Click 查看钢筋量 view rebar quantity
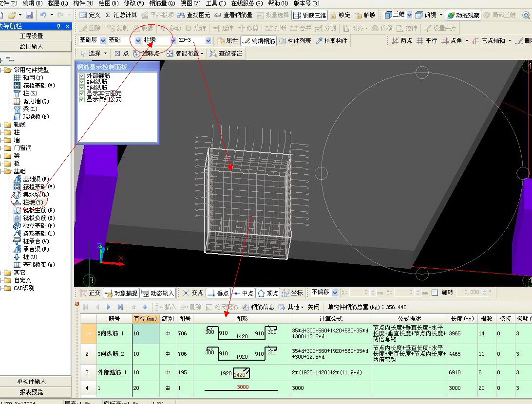This screenshot has height=404, width=532. (x=233, y=15)
